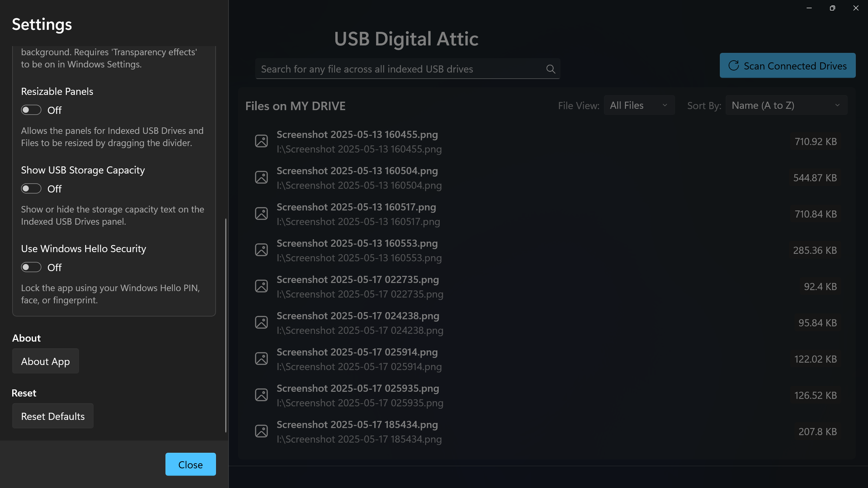Enable Use Windows Hello Security
868x488 pixels.
[x=31, y=267]
